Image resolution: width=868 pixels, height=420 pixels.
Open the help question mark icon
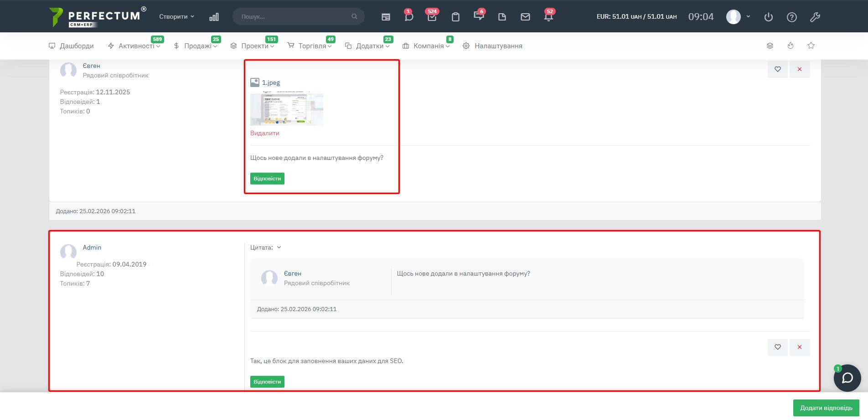pyautogui.click(x=792, y=17)
